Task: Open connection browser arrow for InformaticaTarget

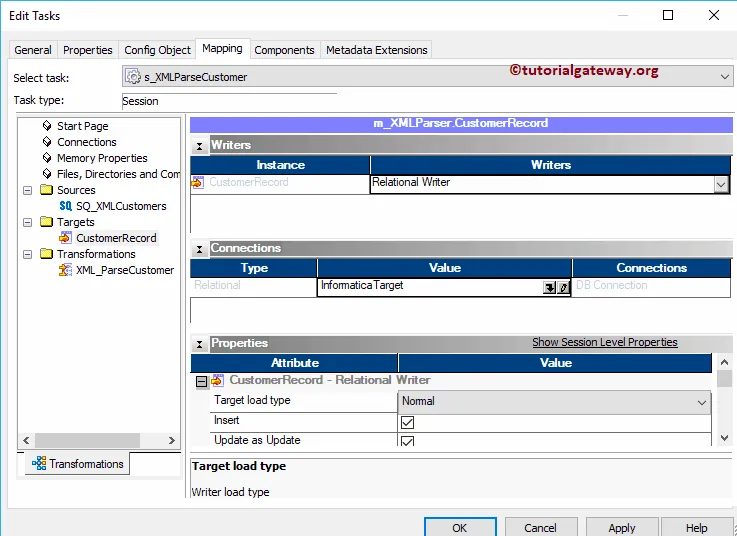Action: click(549, 287)
